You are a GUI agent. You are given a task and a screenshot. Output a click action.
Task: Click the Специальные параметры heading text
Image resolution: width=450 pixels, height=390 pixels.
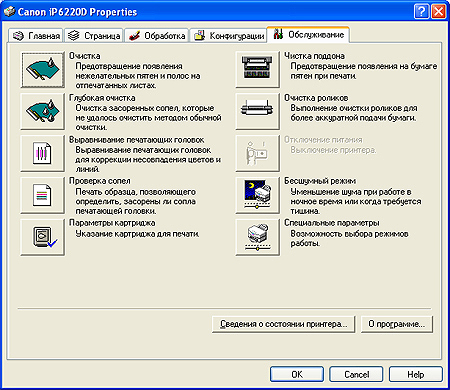[332, 223]
